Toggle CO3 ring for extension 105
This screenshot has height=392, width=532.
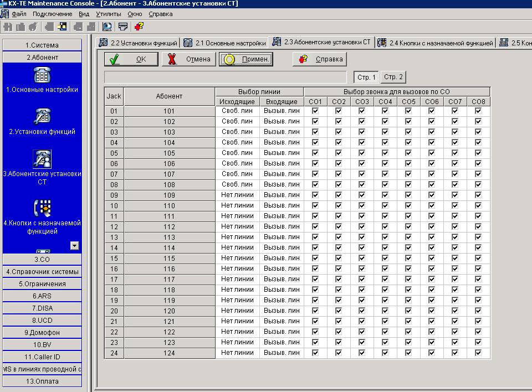click(362, 153)
